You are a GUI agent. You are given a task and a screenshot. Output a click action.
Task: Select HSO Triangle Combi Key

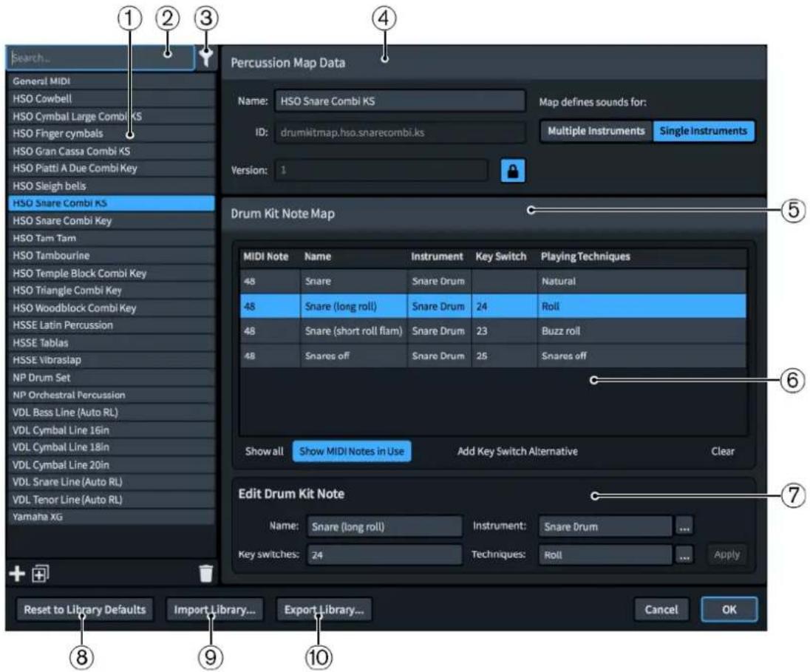coord(111,291)
